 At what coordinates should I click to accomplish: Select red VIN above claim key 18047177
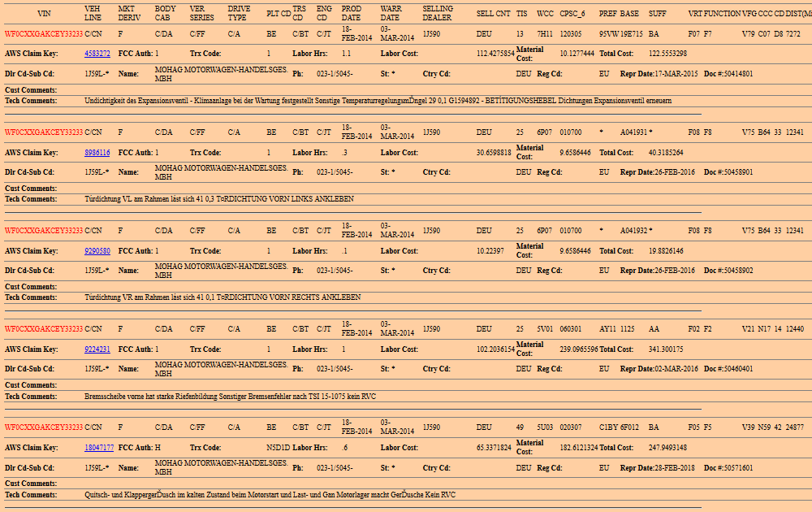pos(44,427)
